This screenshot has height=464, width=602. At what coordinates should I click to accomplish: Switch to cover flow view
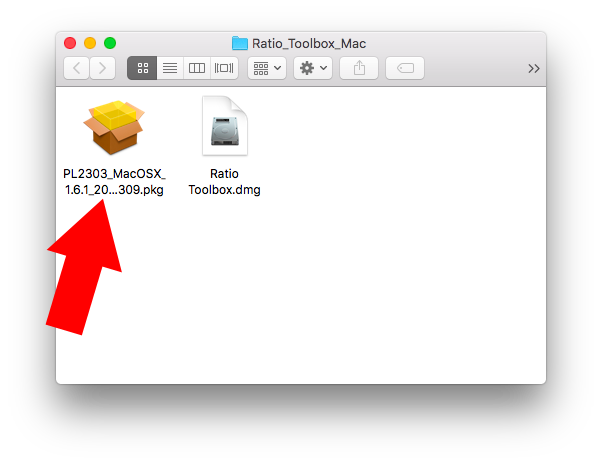(224, 68)
